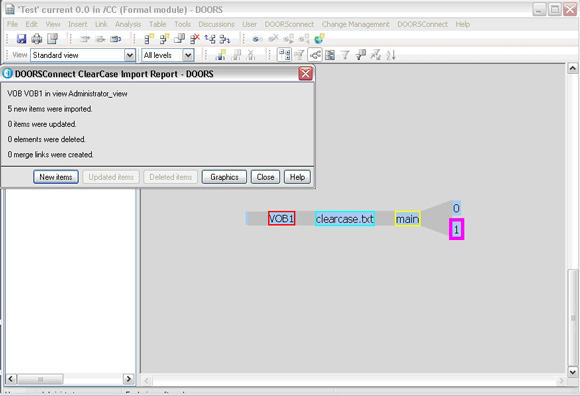Click the sort A-Z icon
580x396 pixels.
[x=391, y=55]
